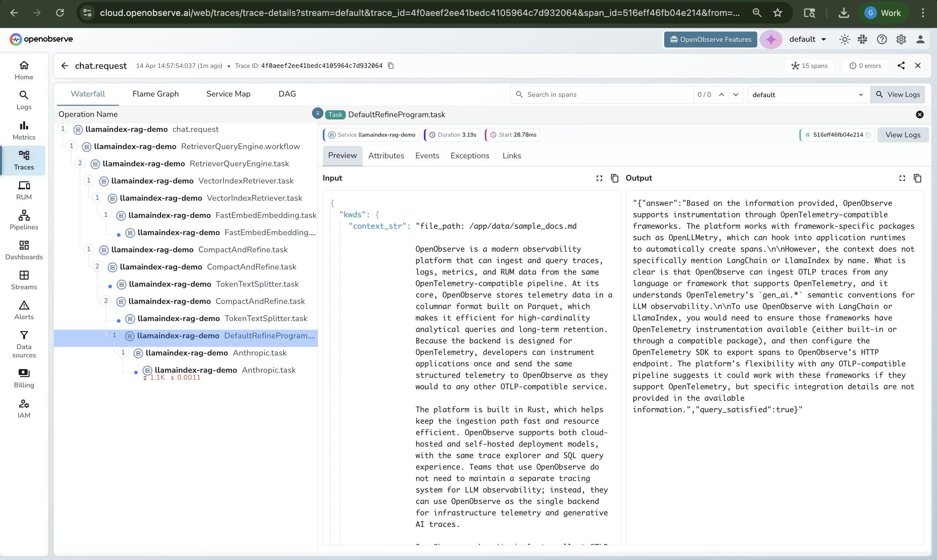The height and width of the screenshot is (560, 937).
Task: Open the help question mark icon
Action: [x=882, y=39]
